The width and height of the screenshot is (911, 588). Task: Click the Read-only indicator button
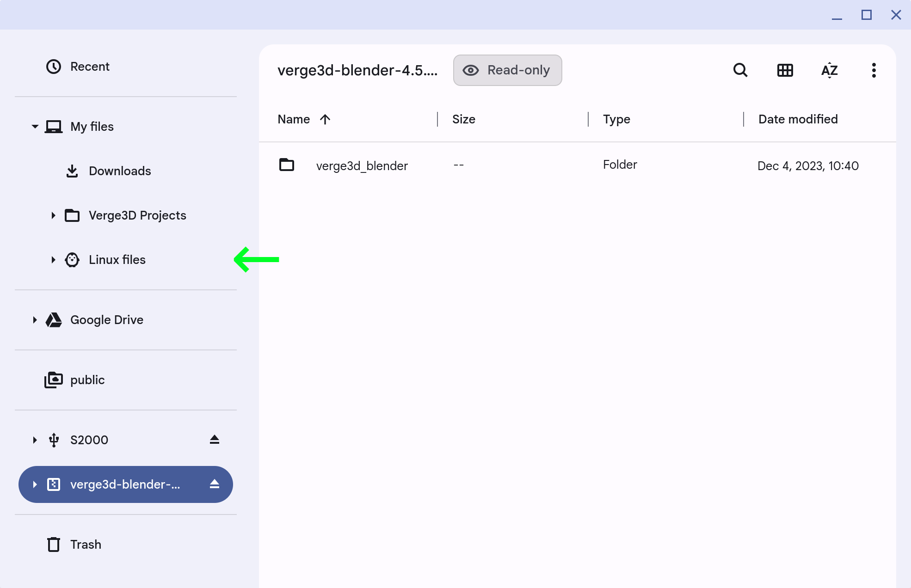click(507, 70)
